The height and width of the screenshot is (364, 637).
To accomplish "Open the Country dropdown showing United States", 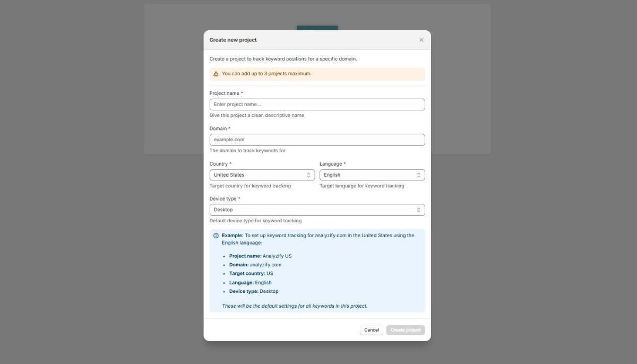I will (262, 175).
